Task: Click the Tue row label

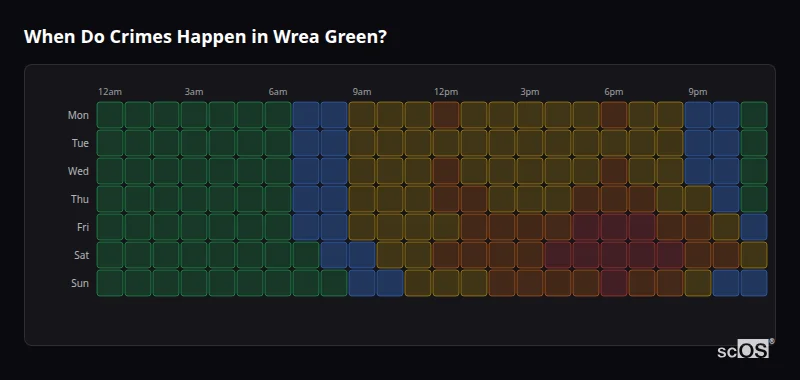Action: click(80, 143)
